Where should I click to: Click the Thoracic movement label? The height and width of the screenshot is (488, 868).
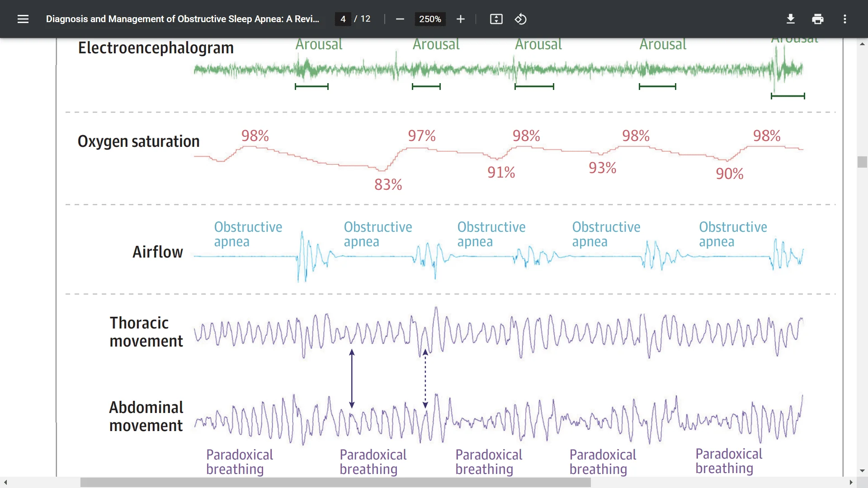point(146,332)
